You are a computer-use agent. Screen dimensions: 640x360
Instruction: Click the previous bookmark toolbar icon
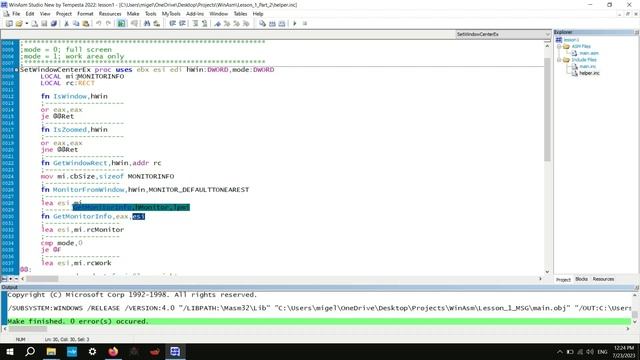tap(236, 24)
